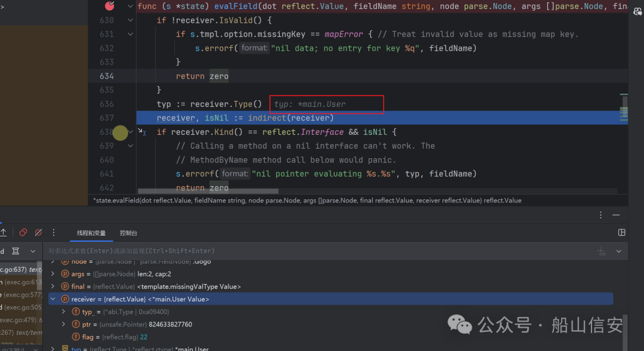644x351 pixels.
Task: Switch to the 线程和变量 tab
Action: [91, 233]
